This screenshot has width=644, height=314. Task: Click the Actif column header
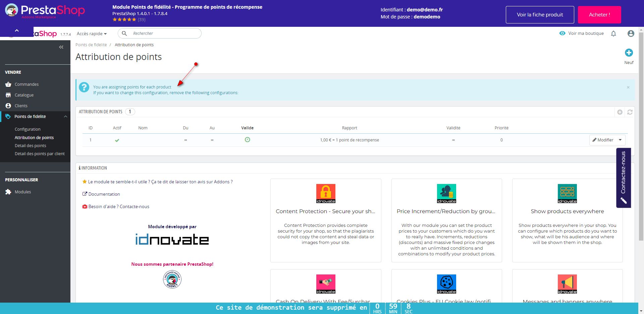pos(117,128)
